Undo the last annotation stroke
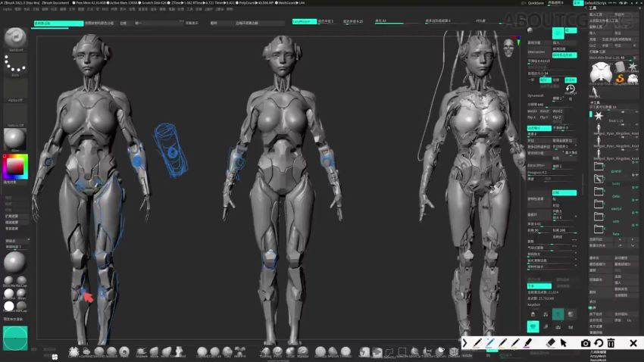 pyautogui.click(x=599, y=343)
